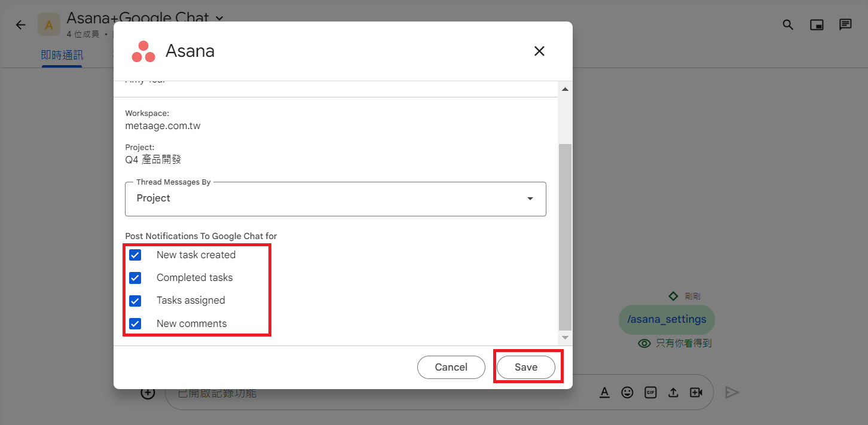
Task: Open the emoji picker icon
Action: (627, 393)
